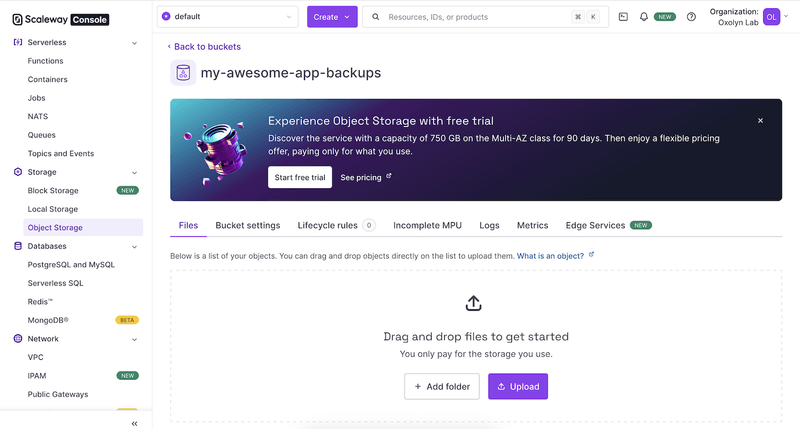Open the What is an object link
This screenshot has height=429, width=800.
coord(555,256)
